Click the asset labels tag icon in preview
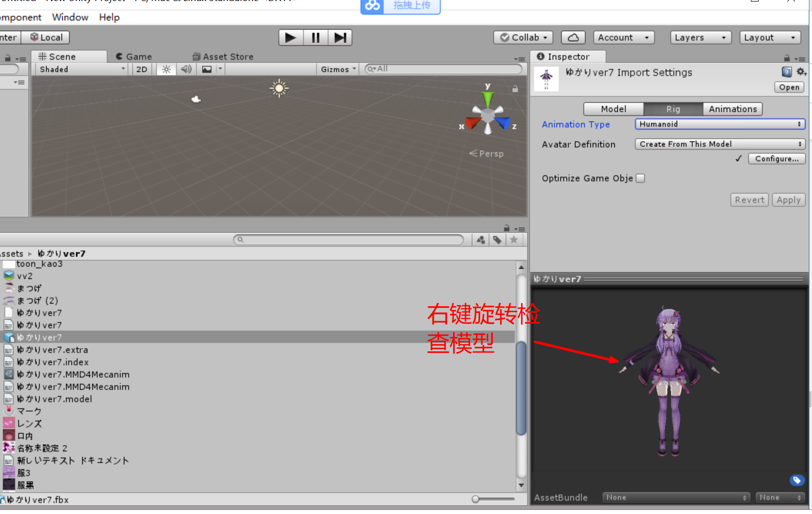This screenshot has height=514, width=812. click(x=797, y=480)
